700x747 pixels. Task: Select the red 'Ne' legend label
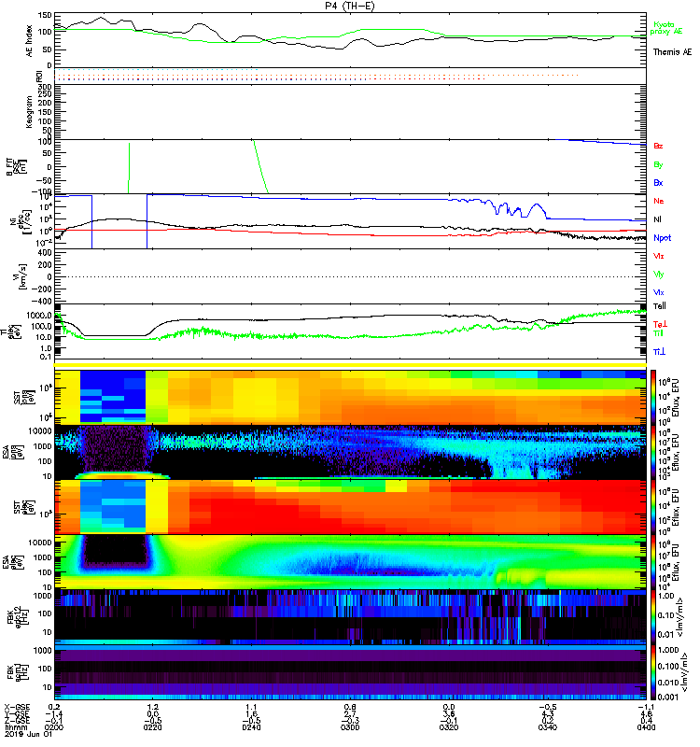click(659, 201)
